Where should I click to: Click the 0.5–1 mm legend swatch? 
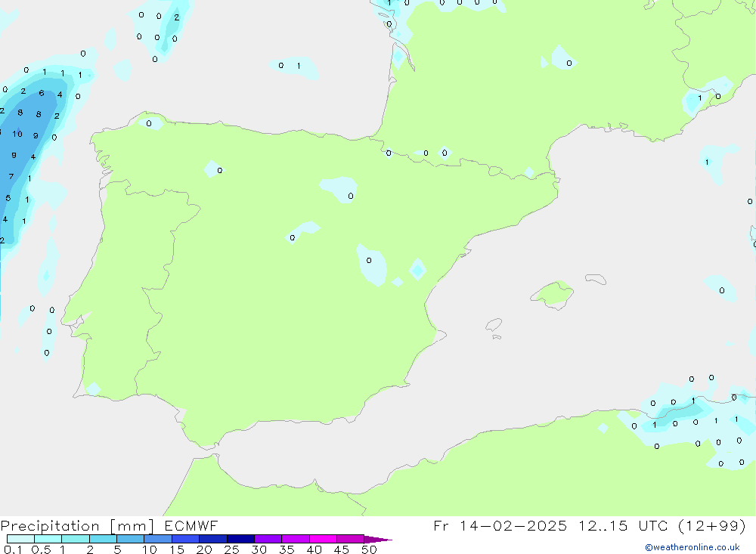[x=48, y=539]
